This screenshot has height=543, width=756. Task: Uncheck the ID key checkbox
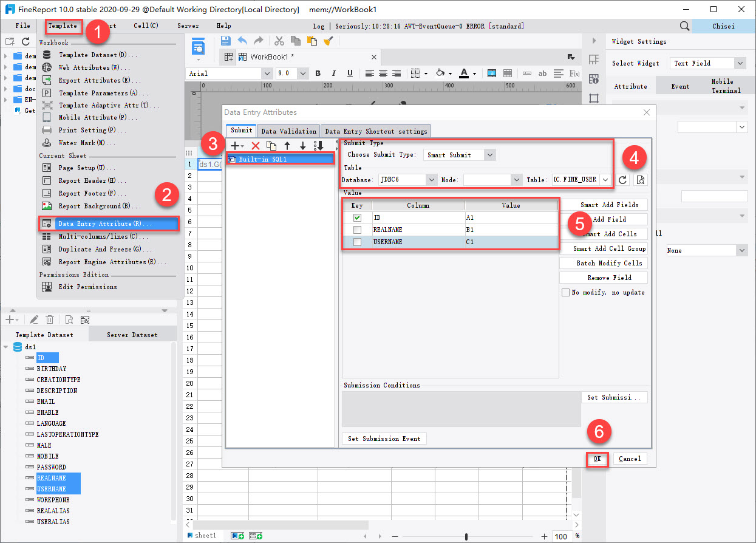click(357, 217)
